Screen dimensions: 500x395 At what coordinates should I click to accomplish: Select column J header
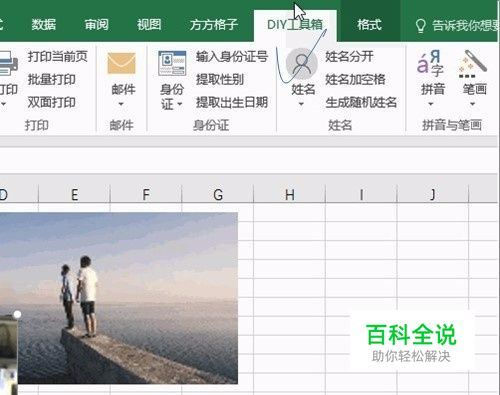tap(433, 194)
